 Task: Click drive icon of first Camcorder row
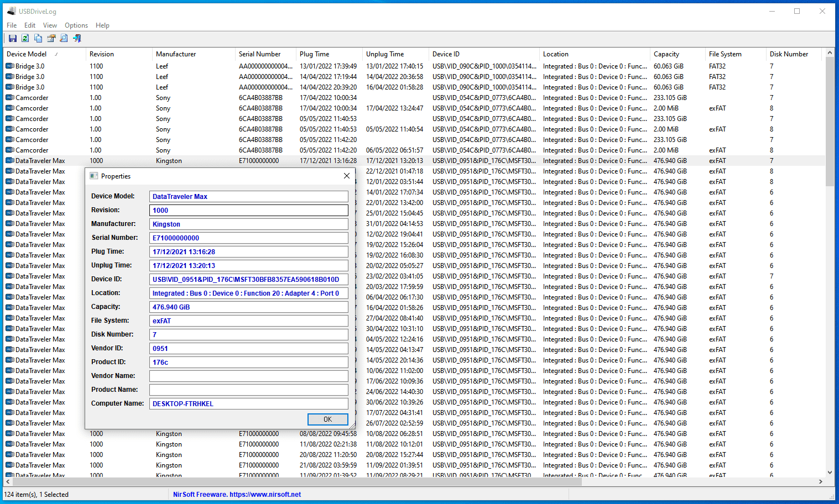[x=10, y=98]
